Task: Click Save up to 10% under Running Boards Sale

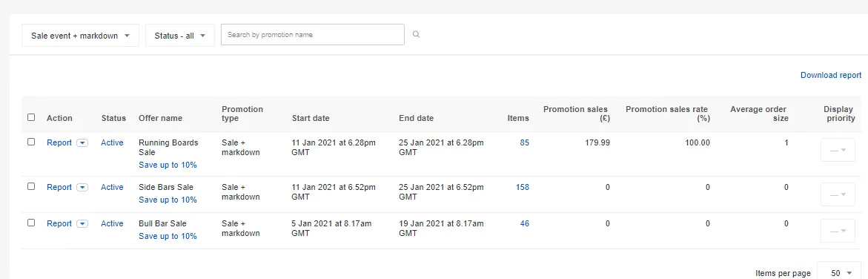Action: click(168, 165)
